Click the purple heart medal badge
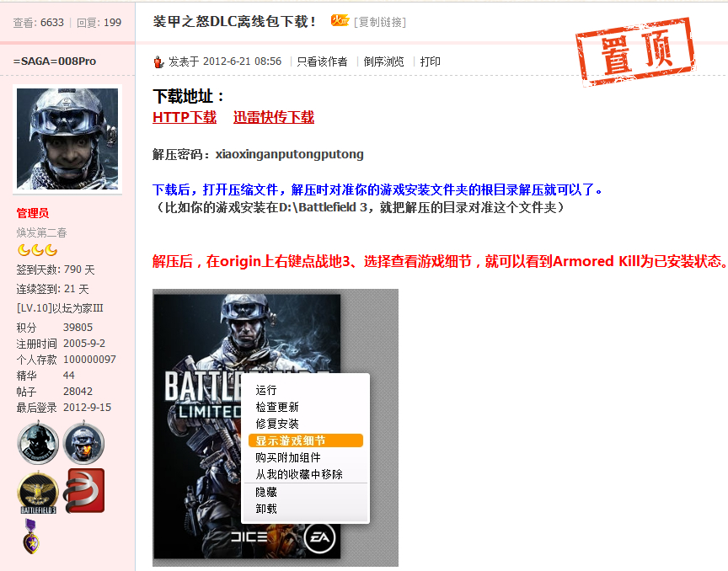 coord(31,536)
